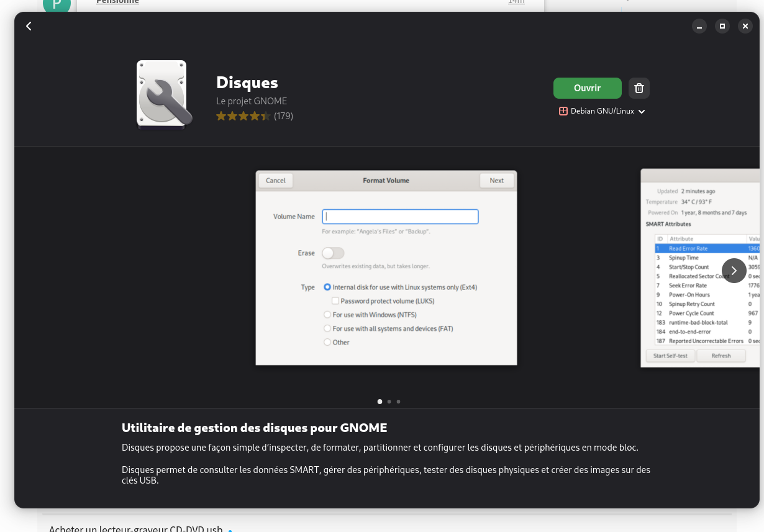Click the Disques title text

click(x=247, y=83)
